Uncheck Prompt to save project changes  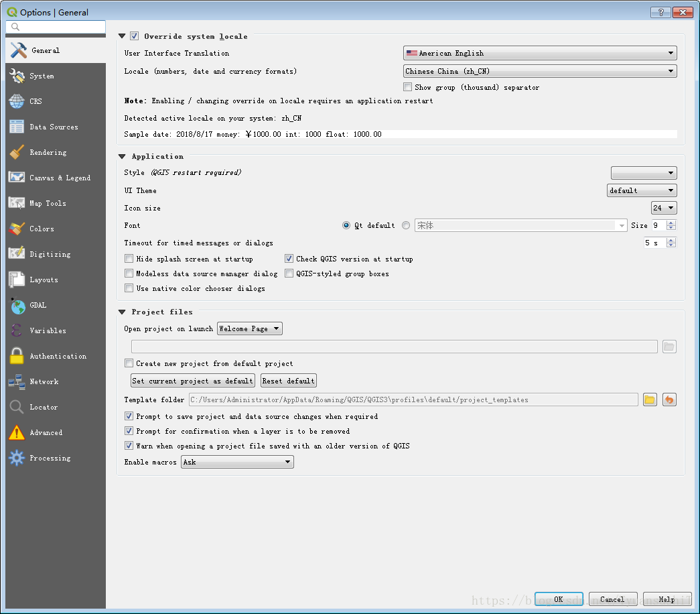[129, 416]
